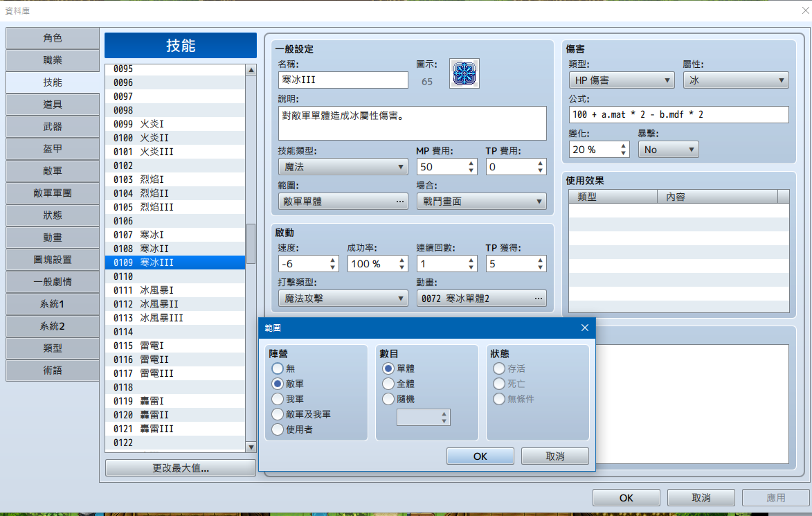Choose the 我軍 faction option
812x516 pixels.
point(278,399)
